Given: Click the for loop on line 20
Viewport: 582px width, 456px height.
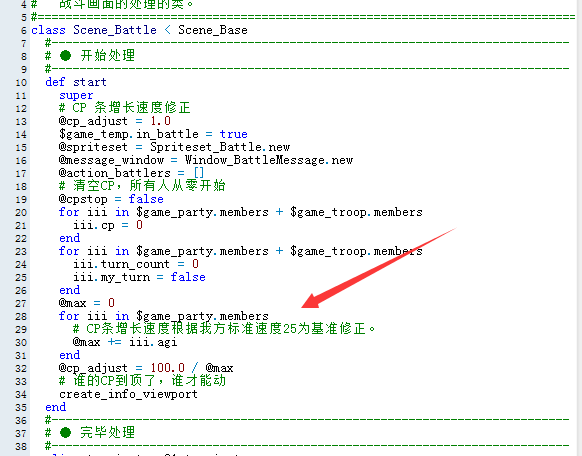Looking at the screenshot, I should pyautogui.click(x=241, y=212).
